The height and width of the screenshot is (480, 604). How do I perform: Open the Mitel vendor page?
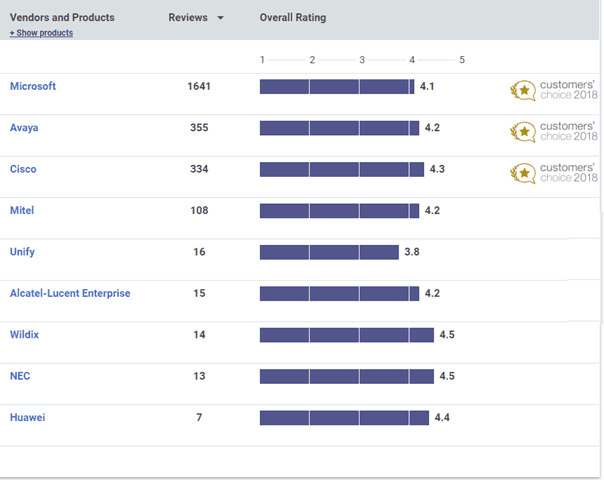[x=22, y=211]
